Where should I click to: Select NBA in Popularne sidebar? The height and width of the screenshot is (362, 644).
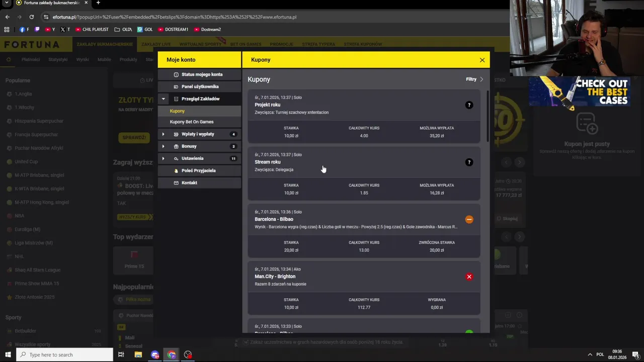tap(19, 216)
